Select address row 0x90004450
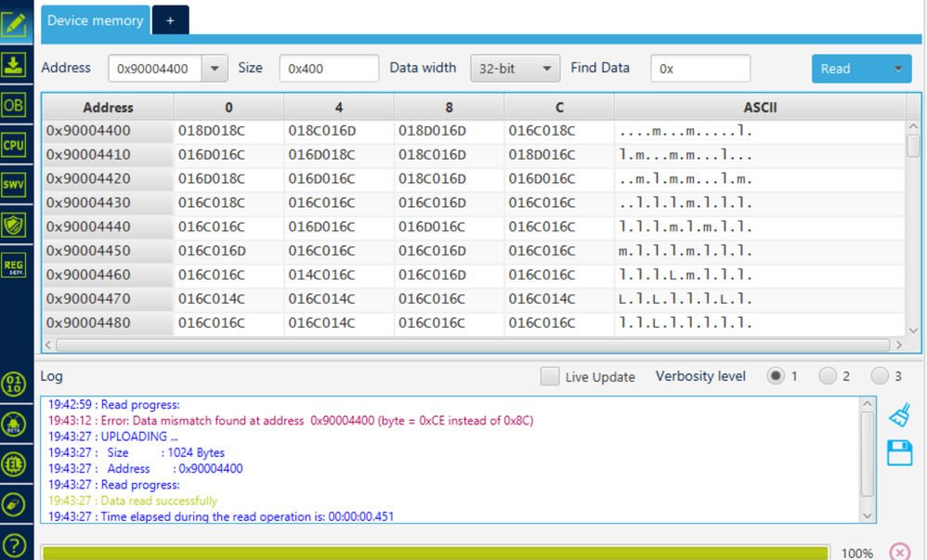The width and height of the screenshot is (927, 560). [474, 251]
